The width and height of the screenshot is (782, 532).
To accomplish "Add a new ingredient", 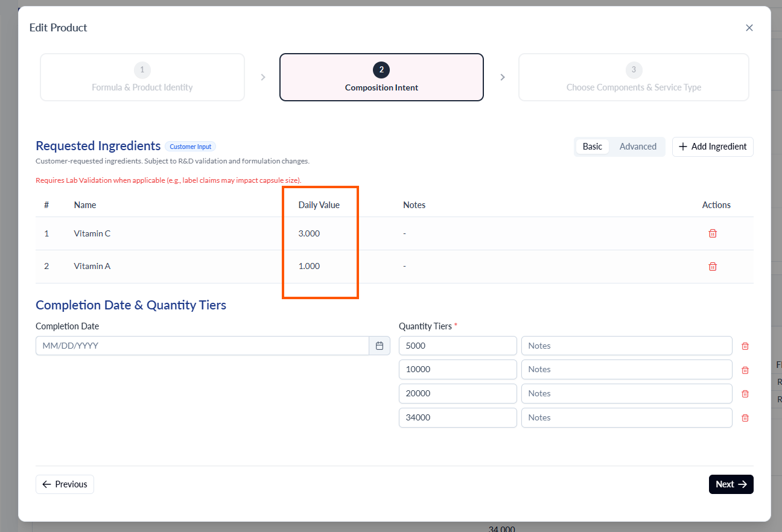I will [713, 147].
